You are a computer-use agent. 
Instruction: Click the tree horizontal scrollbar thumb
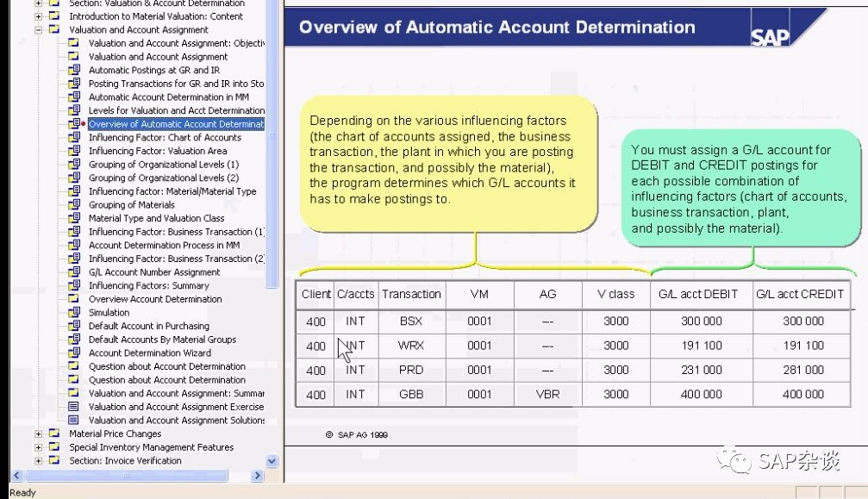click(127, 475)
